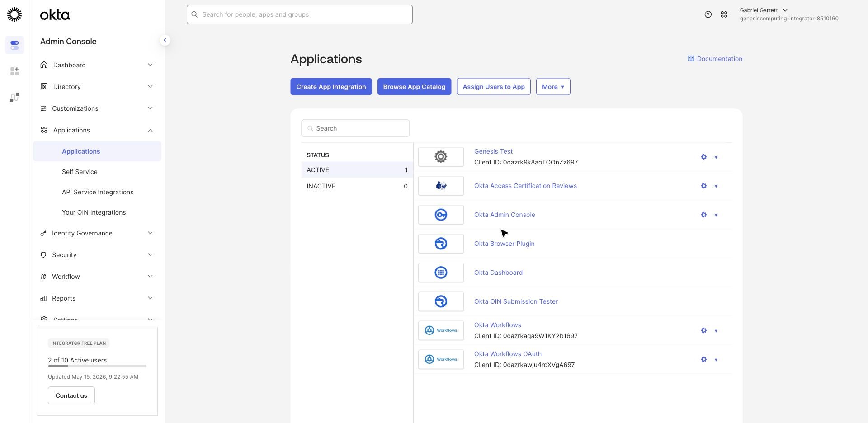Open the Okta Browser Plugin link

(504, 244)
